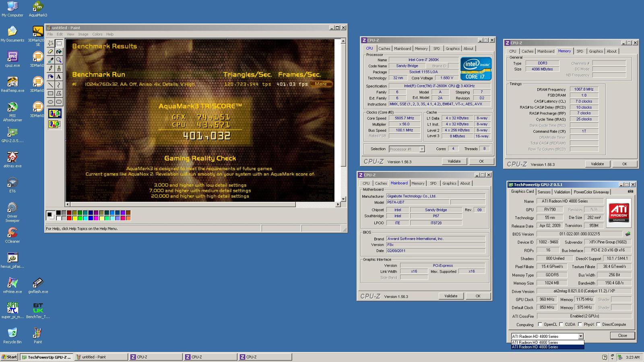Screen dimensions: 644x362
Task: Choose the first ATI Radeon HD 4800 Series list entry
Action: pyautogui.click(x=547, y=343)
